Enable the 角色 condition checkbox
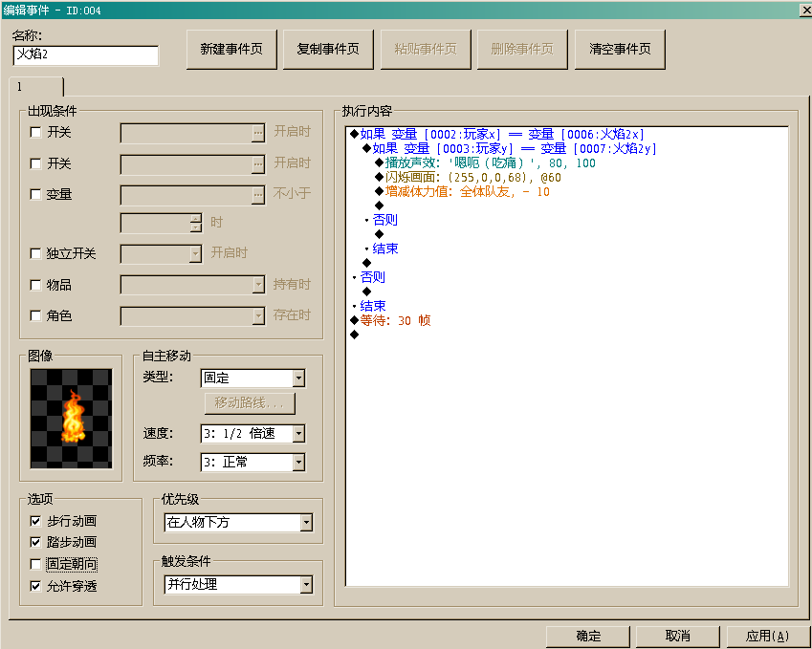This screenshot has width=812, height=649. (35, 315)
